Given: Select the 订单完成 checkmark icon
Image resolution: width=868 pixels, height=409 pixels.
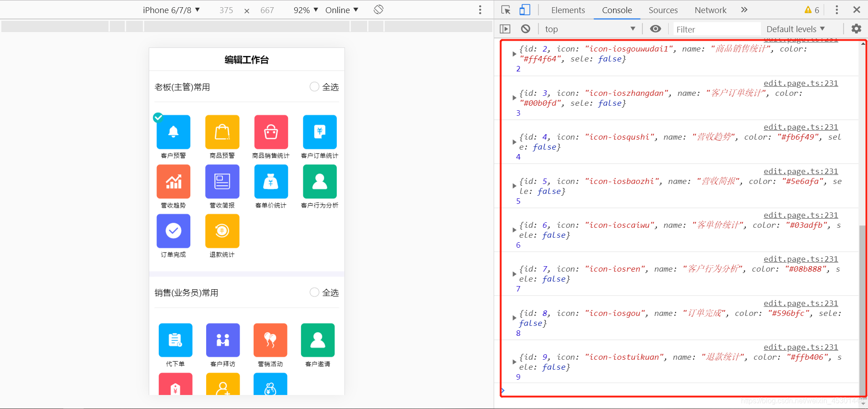Looking at the screenshot, I should pyautogui.click(x=174, y=231).
